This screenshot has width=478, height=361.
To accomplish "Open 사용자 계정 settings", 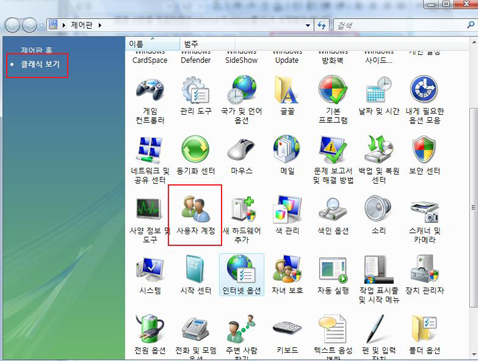I will [x=196, y=215].
